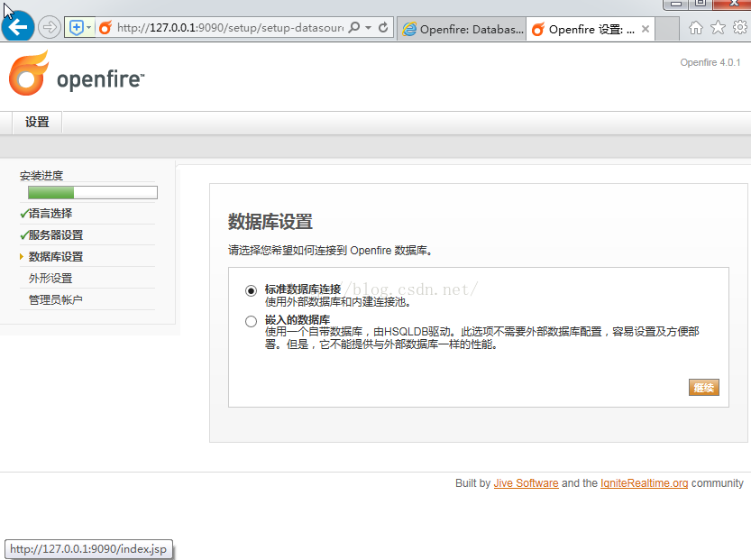Click the 标准数据库连接 option label
The image size is (751, 560).
tap(303, 289)
